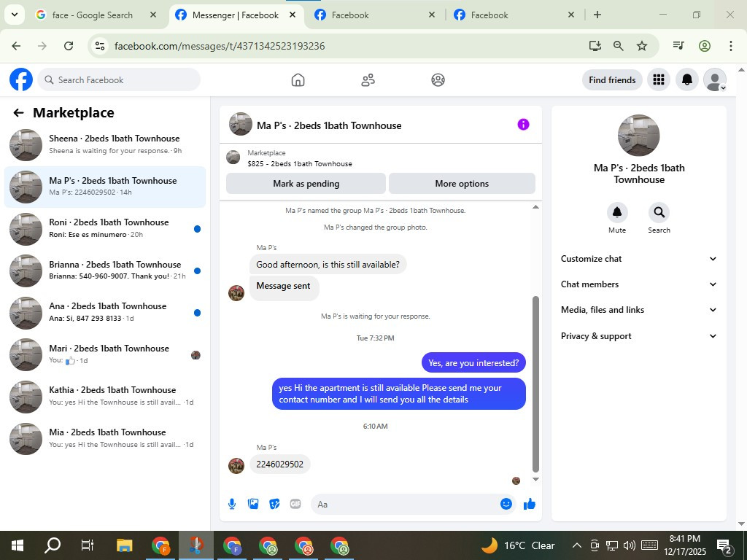Image resolution: width=747 pixels, height=560 pixels.
Task: Click the Find friends button
Action: (x=612, y=80)
